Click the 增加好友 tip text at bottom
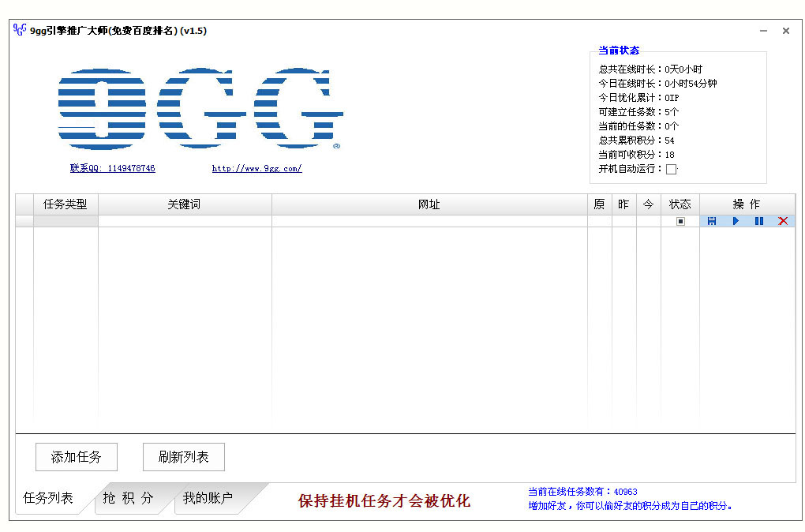Viewport: 805px width, 532px height. (x=631, y=506)
